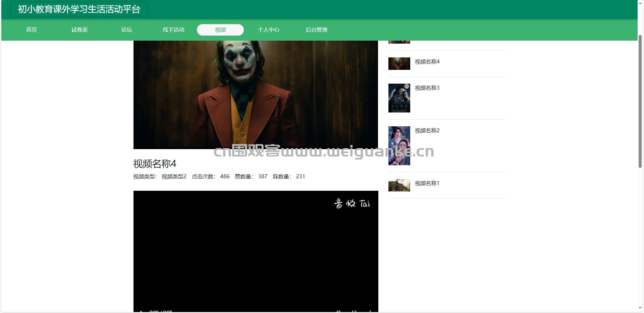
Task: Open the 首页 navigation item
Action: [x=32, y=30]
